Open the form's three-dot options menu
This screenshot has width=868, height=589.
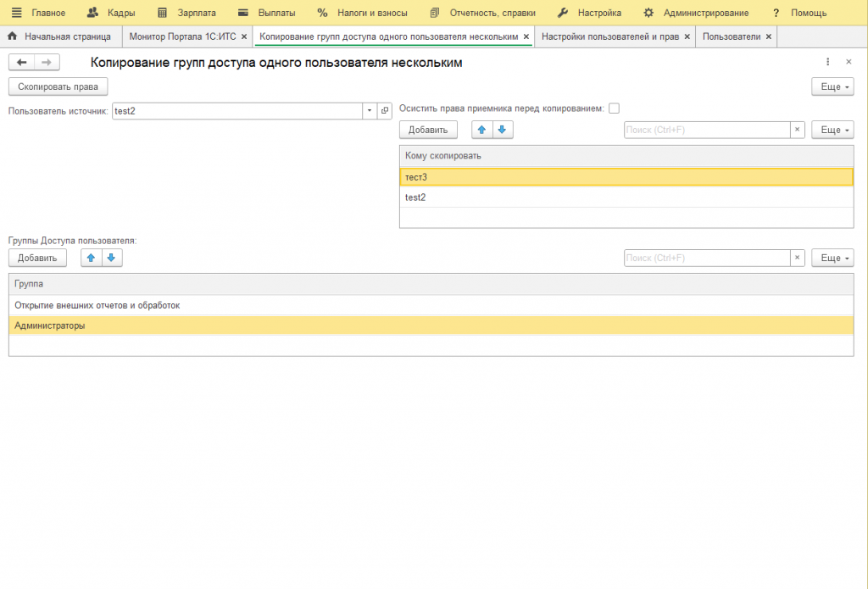[827, 62]
